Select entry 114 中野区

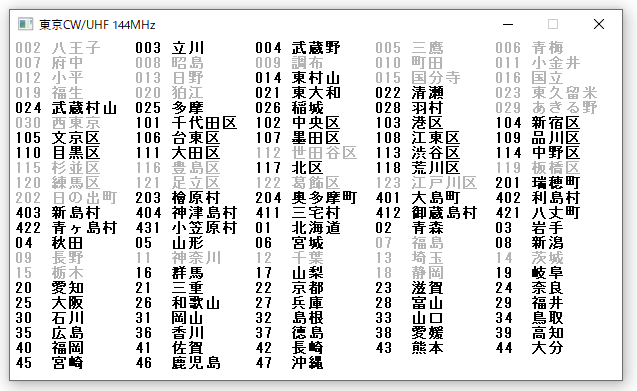538,153
